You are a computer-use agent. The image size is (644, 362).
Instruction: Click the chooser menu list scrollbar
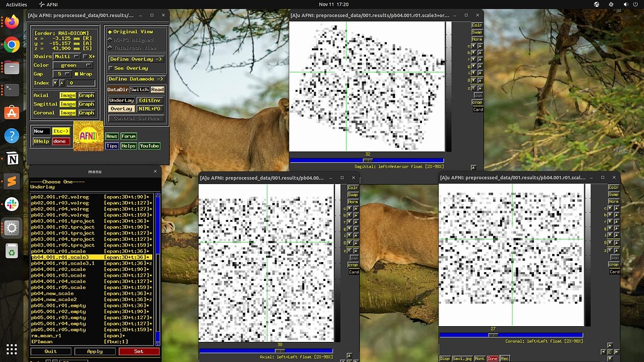tap(157, 269)
